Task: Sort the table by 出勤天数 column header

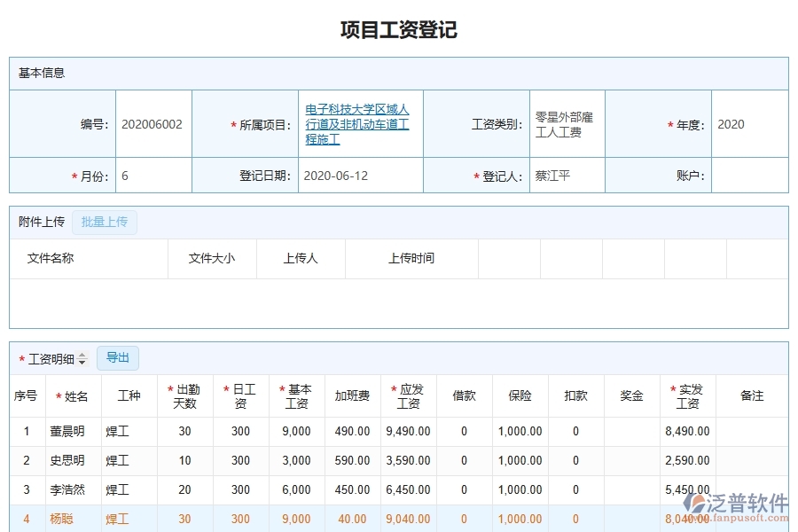Action: pos(183,396)
